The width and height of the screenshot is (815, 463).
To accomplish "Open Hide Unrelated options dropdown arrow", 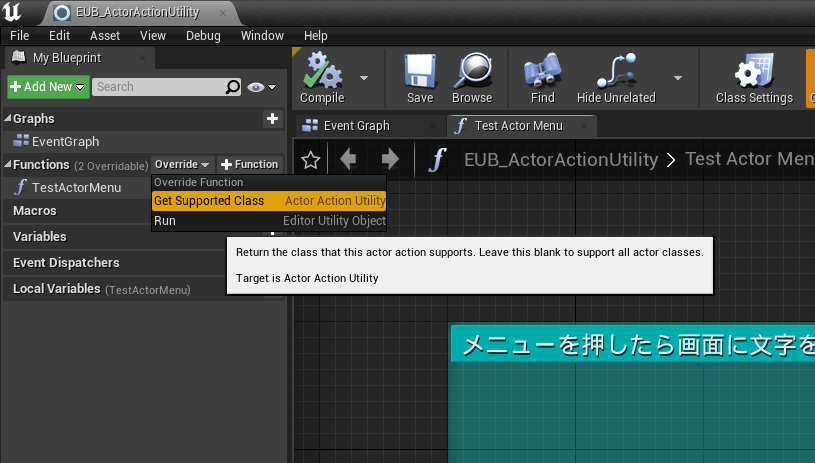I will [x=678, y=78].
